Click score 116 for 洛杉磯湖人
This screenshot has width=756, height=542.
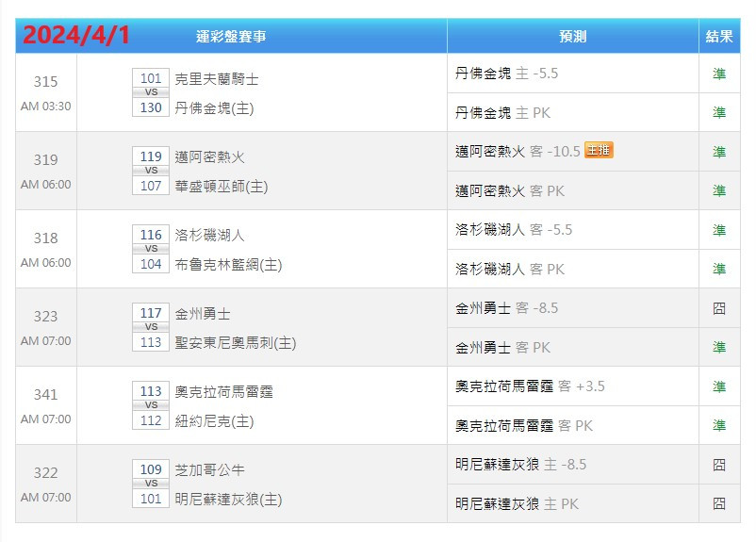coord(151,235)
